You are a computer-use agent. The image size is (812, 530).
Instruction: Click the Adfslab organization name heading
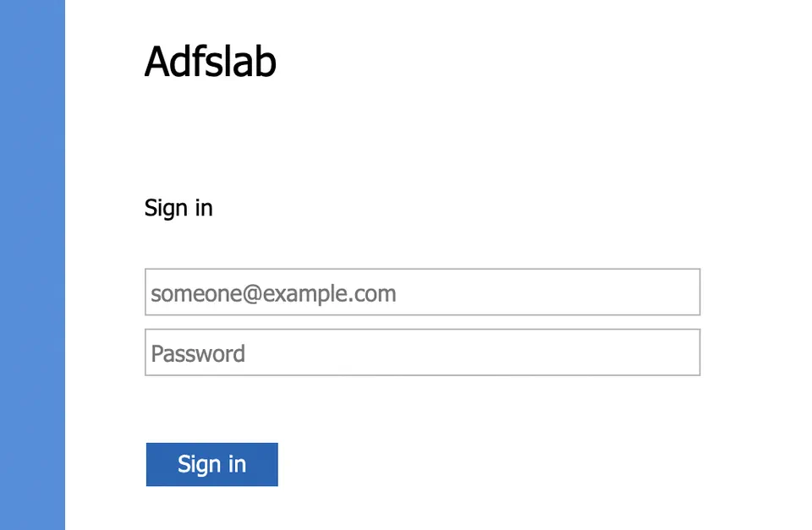211,62
